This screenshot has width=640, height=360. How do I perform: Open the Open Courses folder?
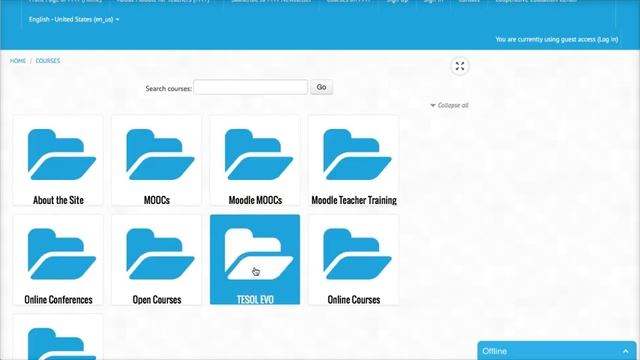156,260
